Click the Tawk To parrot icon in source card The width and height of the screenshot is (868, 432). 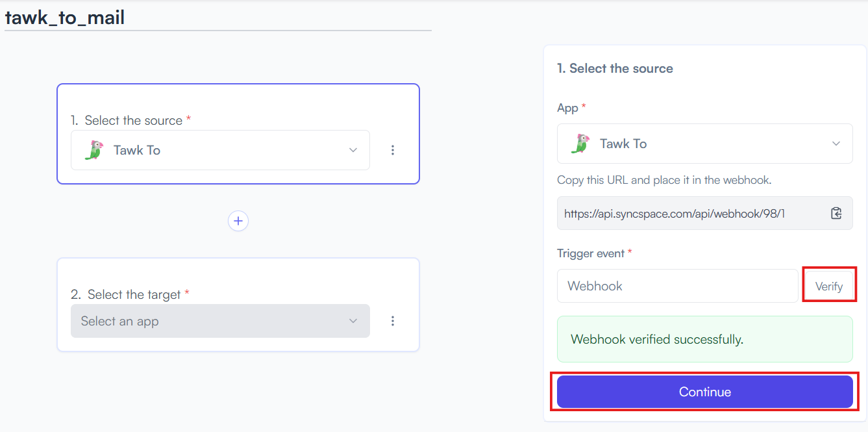pos(94,150)
